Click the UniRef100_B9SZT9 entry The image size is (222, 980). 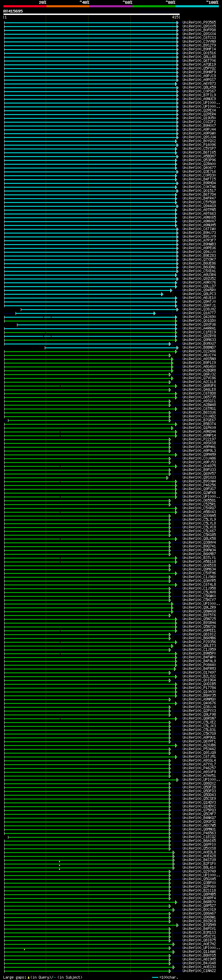(199, 45)
